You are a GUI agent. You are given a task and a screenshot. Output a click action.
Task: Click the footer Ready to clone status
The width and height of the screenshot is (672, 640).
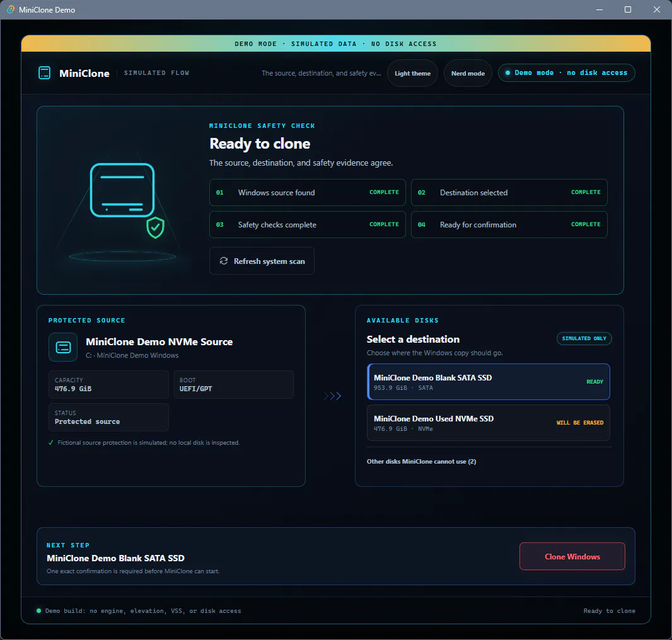609,611
